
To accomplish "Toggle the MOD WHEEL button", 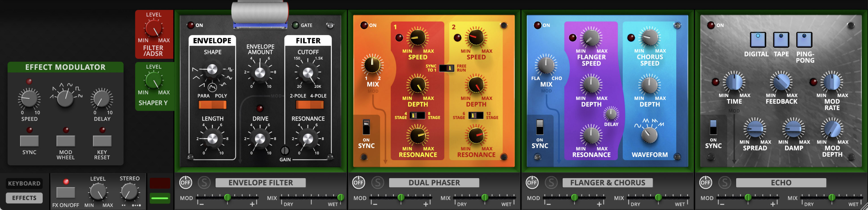I will click(66, 141).
